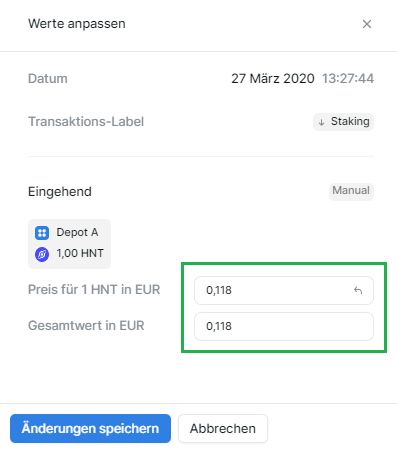Click the down arrow beside Staking
The height and width of the screenshot is (452, 397).
click(321, 122)
